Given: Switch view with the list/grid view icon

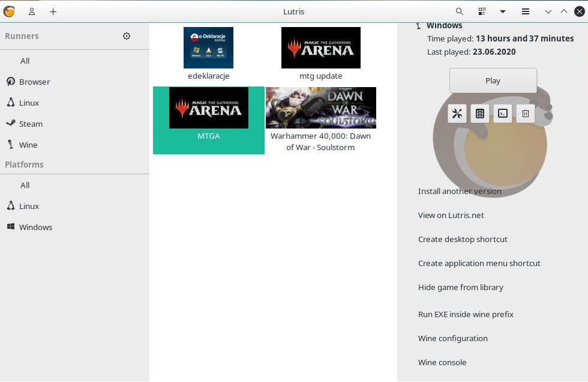Looking at the screenshot, I should pos(482,11).
